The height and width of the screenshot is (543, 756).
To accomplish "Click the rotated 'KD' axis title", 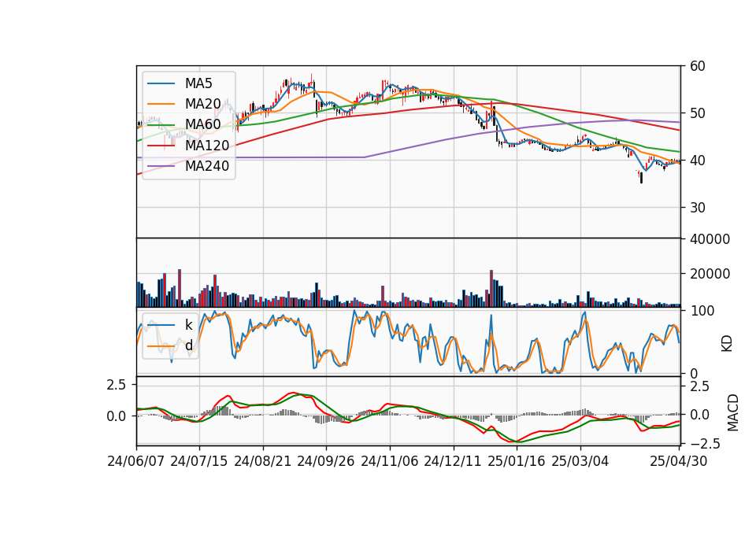I will point(726,344).
